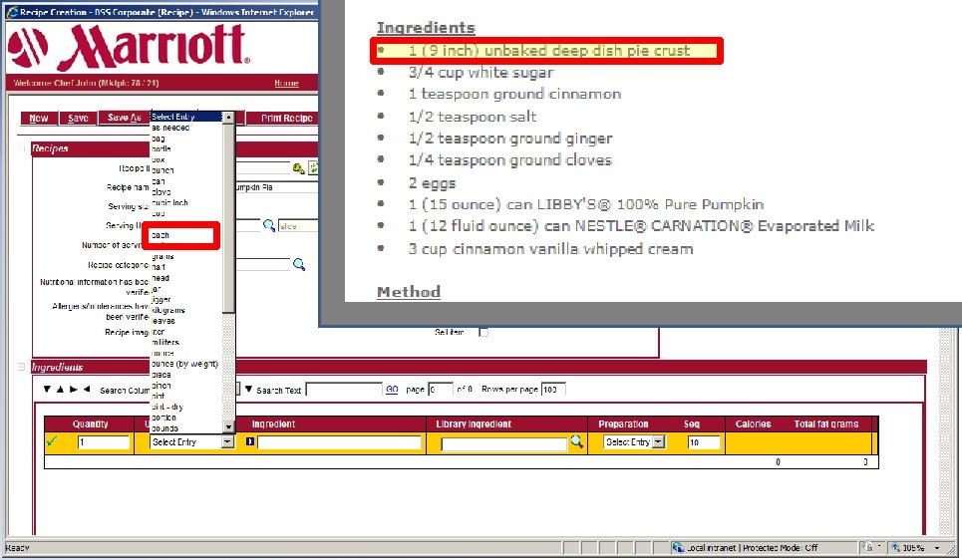Click the Local intranet zone icon
The image size is (962, 560).
click(x=678, y=547)
